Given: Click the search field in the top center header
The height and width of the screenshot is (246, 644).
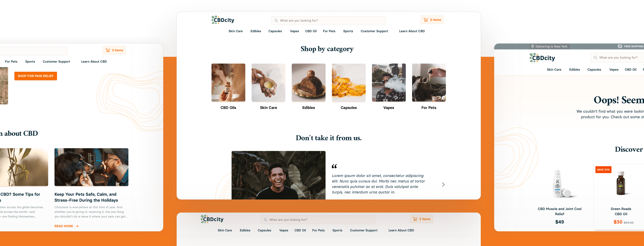Looking at the screenshot, I should pos(329,21).
